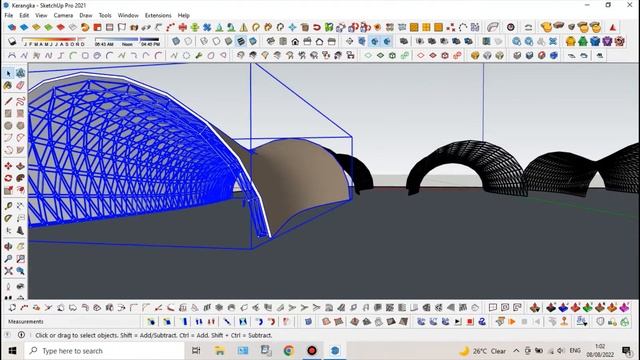Screen dimensions: 640x360
Task: Toggle Show/Hide Shadows button
Action: (12, 42)
